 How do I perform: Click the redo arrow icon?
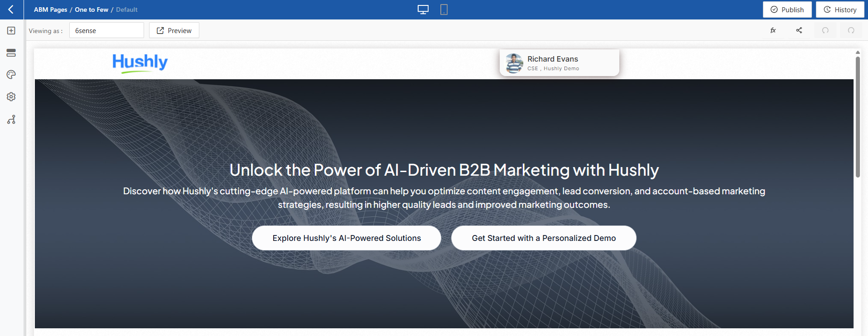click(851, 30)
